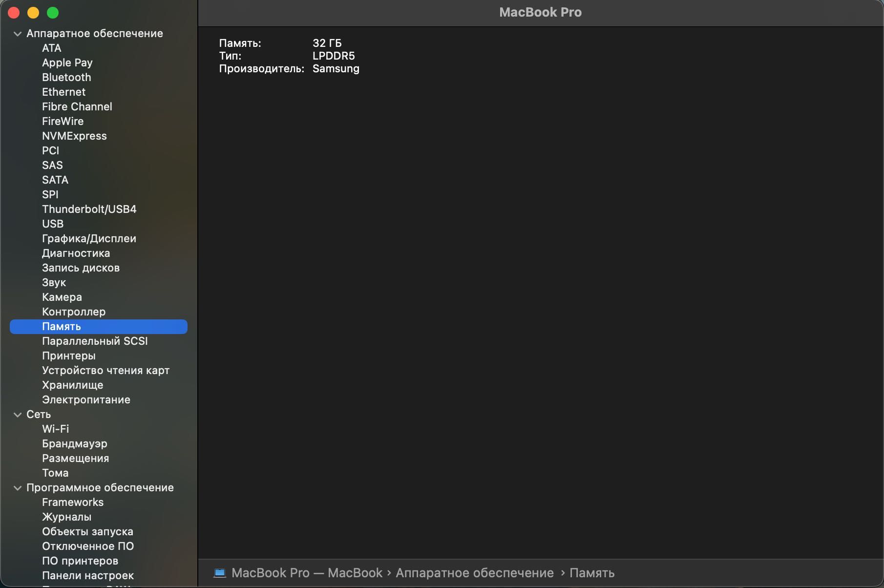Select the highlighted Память row
The image size is (884, 588).
click(x=99, y=327)
